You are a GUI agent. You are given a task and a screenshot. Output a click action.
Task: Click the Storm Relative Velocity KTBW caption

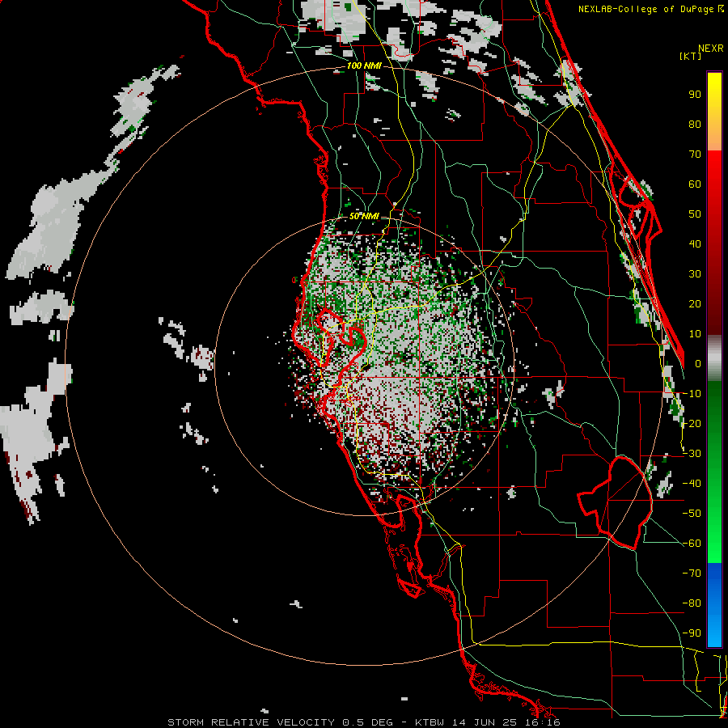(363, 722)
